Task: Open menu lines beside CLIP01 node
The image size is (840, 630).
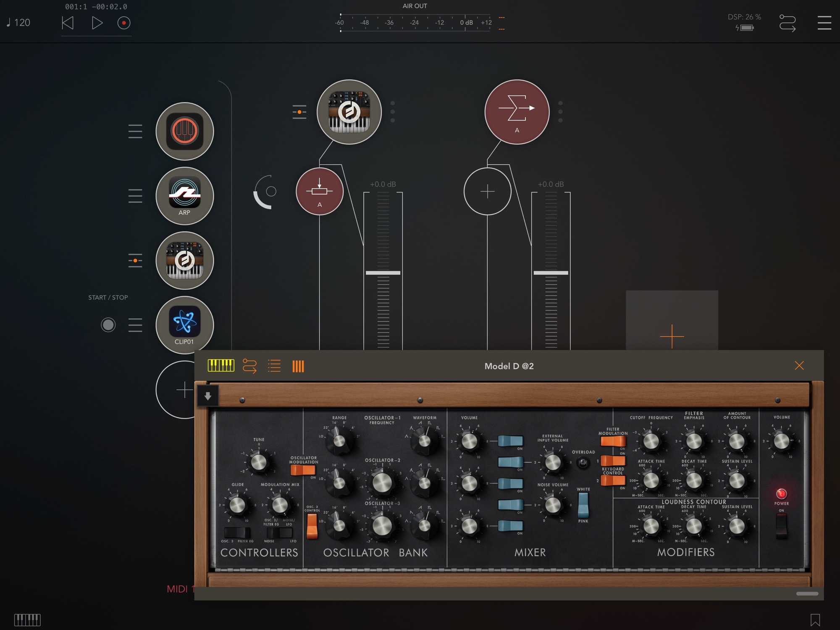Action: pos(135,325)
